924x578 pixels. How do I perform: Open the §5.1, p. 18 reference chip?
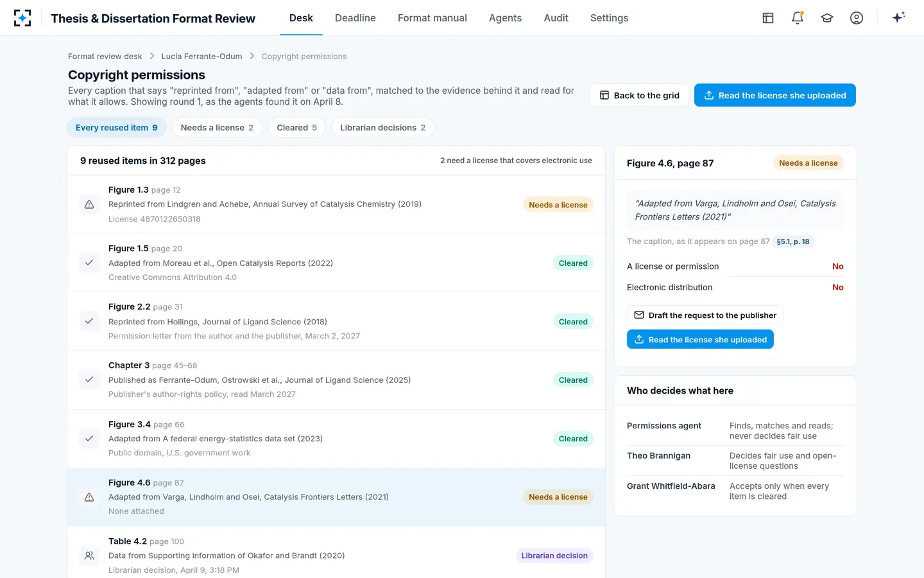793,241
